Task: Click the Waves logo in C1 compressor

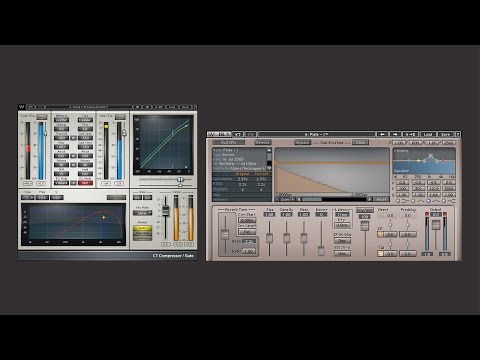Action: pyautogui.click(x=22, y=107)
